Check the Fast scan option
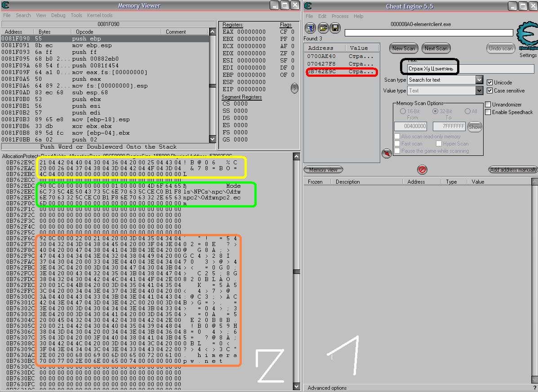538x392 pixels. (x=397, y=144)
